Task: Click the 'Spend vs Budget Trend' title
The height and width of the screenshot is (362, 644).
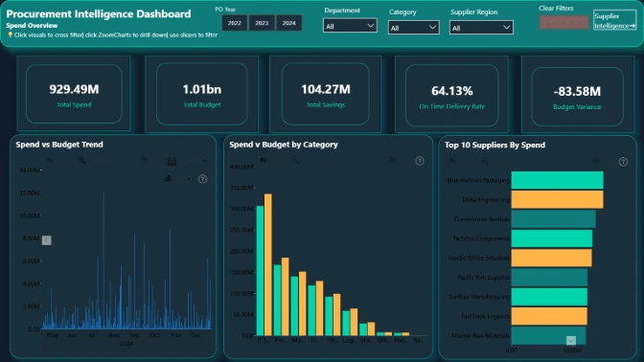Action: (x=59, y=145)
